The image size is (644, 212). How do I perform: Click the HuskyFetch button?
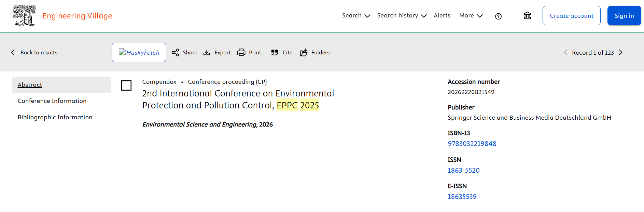click(x=139, y=52)
